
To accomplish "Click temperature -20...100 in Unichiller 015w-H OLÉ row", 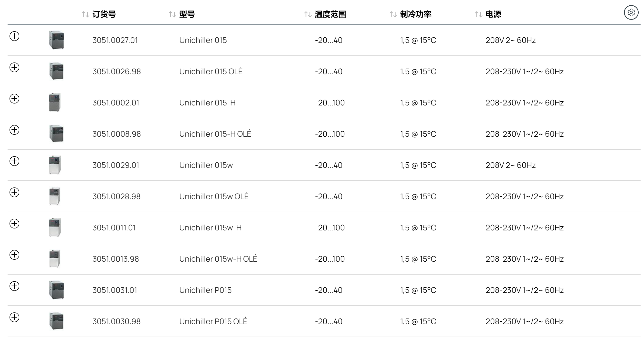I will [330, 259].
